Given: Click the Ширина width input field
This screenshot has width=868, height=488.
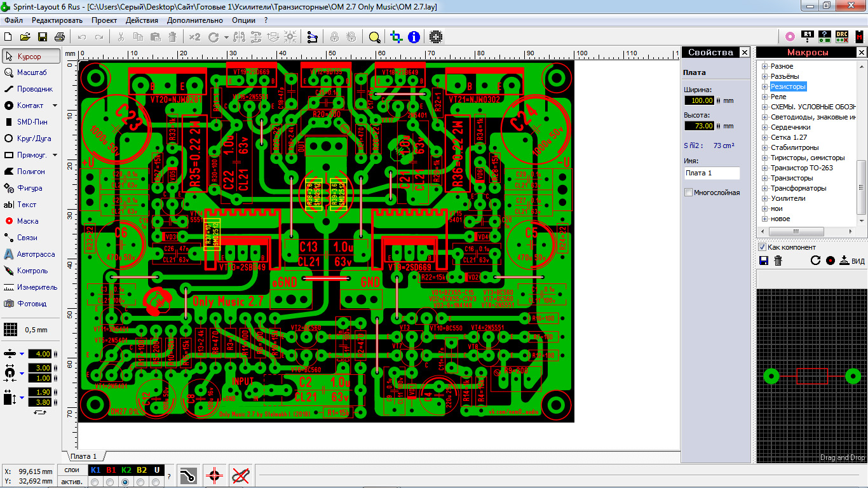Looking at the screenshot, I should pos(700,100).
